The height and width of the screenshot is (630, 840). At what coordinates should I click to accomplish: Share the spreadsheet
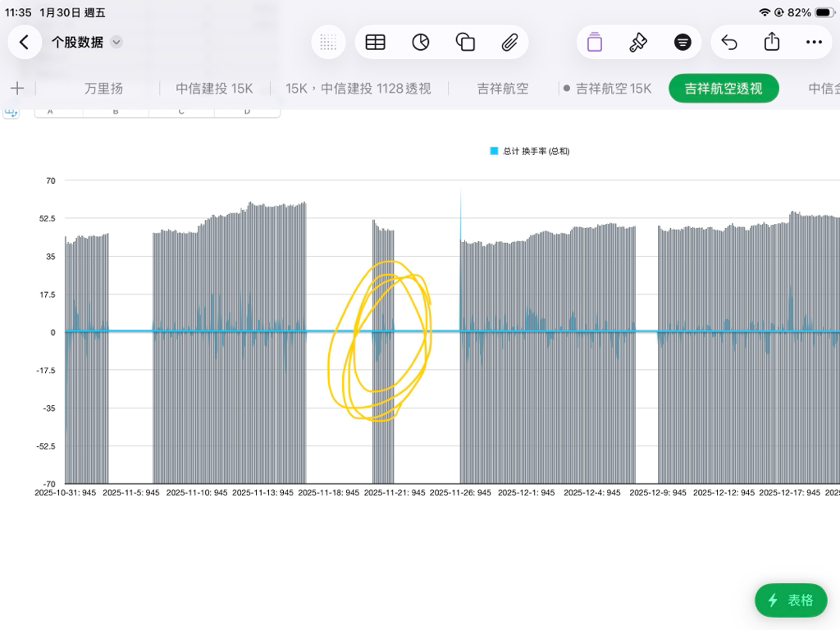click(x=772, y=42)
